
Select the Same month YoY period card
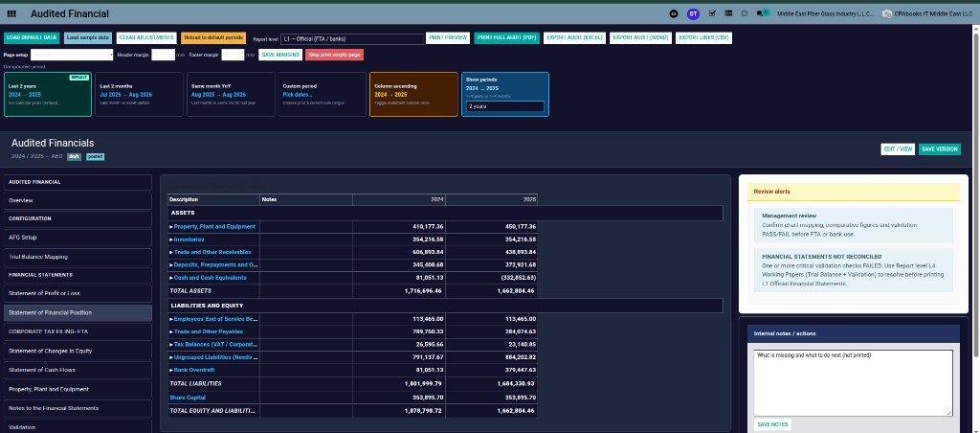231,94
